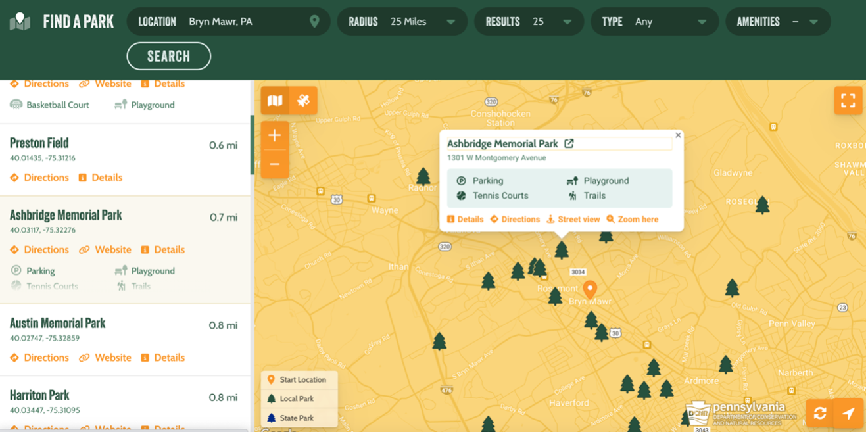Screen dimensions: 868x434
Task: Zoom out with the minus button
Action: point(275,164)
